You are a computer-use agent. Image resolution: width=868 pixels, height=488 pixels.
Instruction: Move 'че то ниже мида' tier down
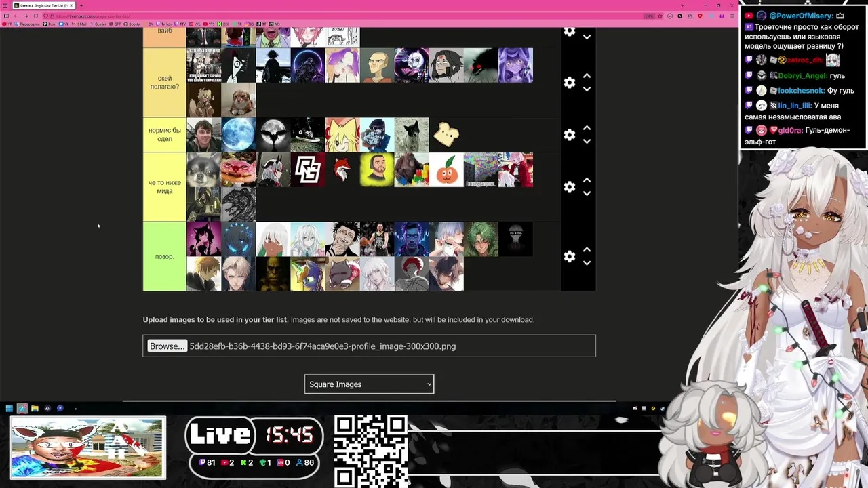point(587,193)
